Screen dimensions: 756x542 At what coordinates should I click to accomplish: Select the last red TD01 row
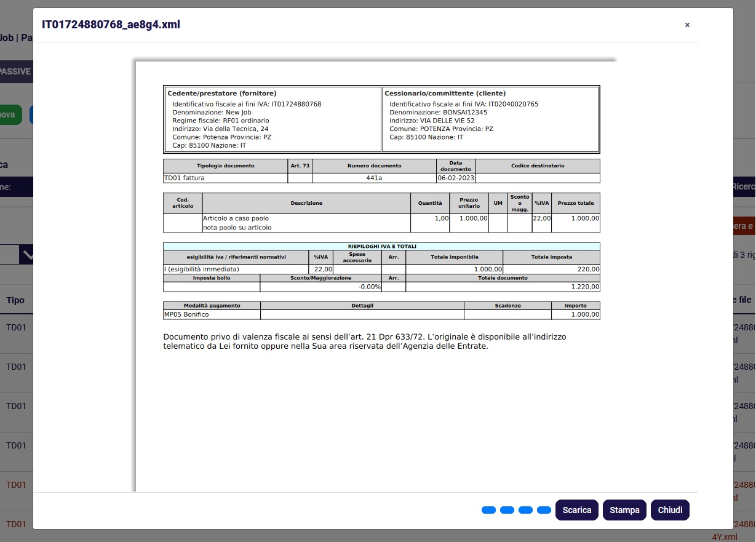(x=16, y=524)
